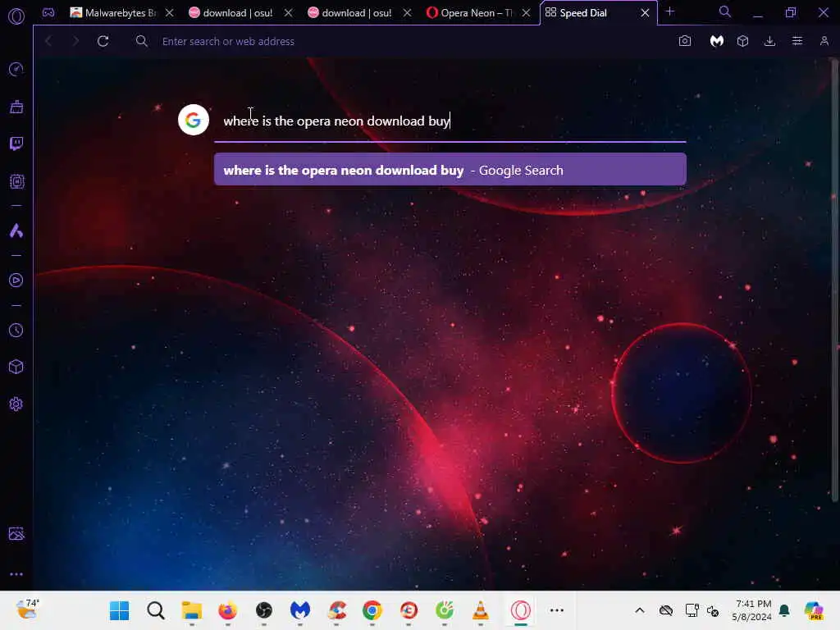This screenshot has height=630, width=840.
Task: Open Twitch panel in sidebar
Action: tap(16, 144)
